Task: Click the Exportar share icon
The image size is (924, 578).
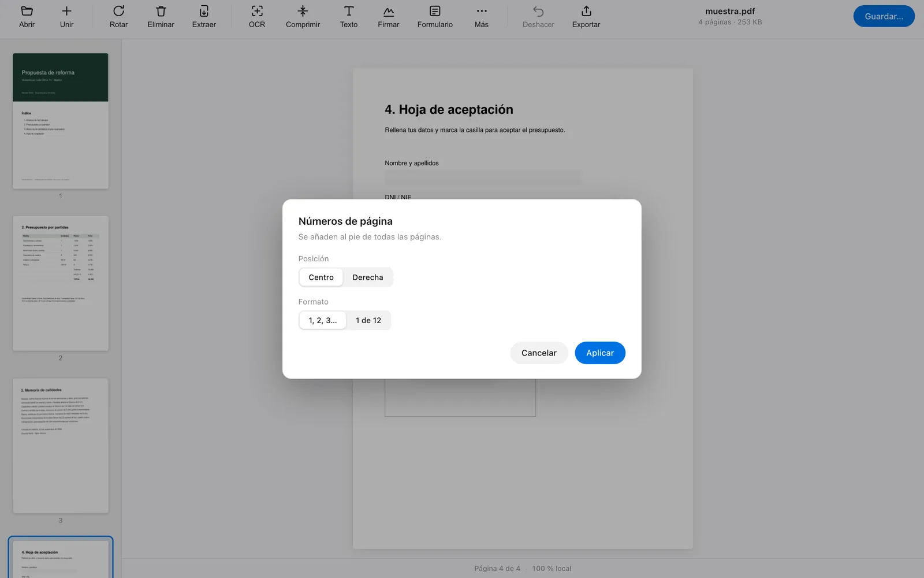Action: [586, 17]
